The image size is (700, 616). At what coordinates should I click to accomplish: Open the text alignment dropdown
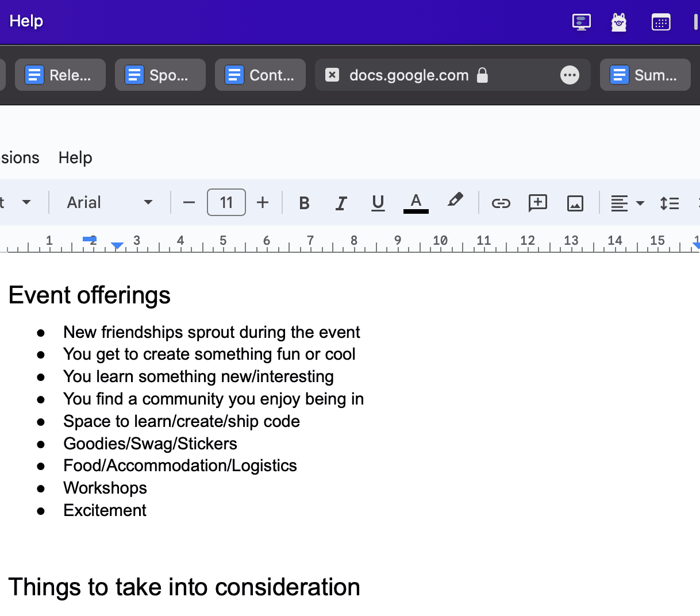[x=627, y=203]
